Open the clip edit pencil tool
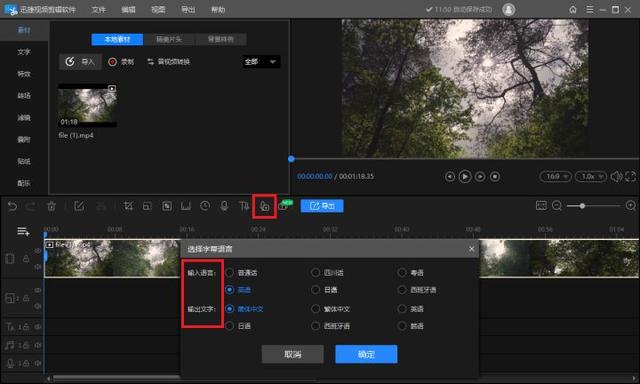 click(79, 206)
